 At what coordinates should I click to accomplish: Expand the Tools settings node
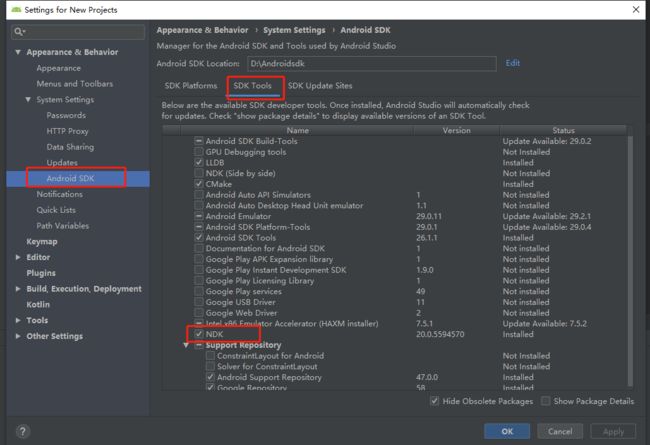point(18,320)
